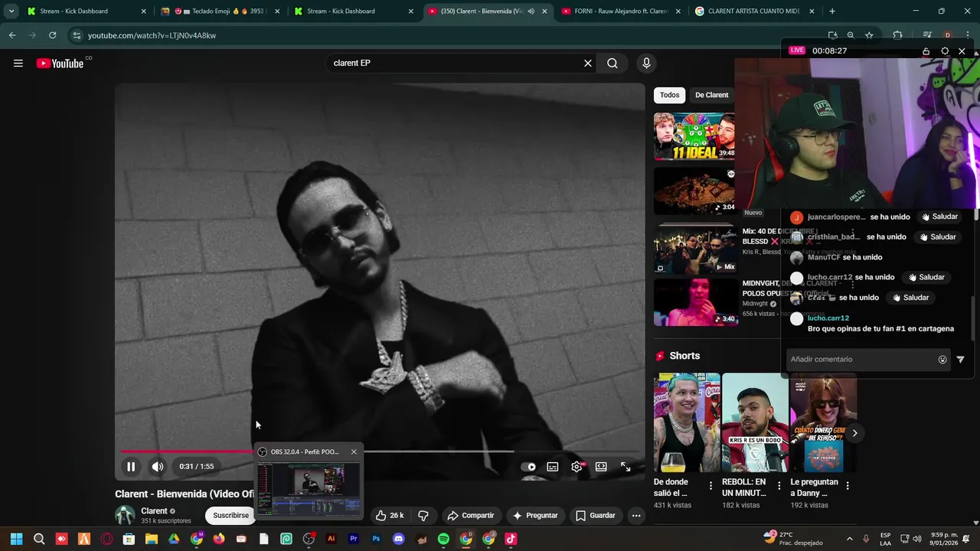
Task: Switch to CLARENT ARTISTA CUANTO MIDE tab
Action: 754,11
